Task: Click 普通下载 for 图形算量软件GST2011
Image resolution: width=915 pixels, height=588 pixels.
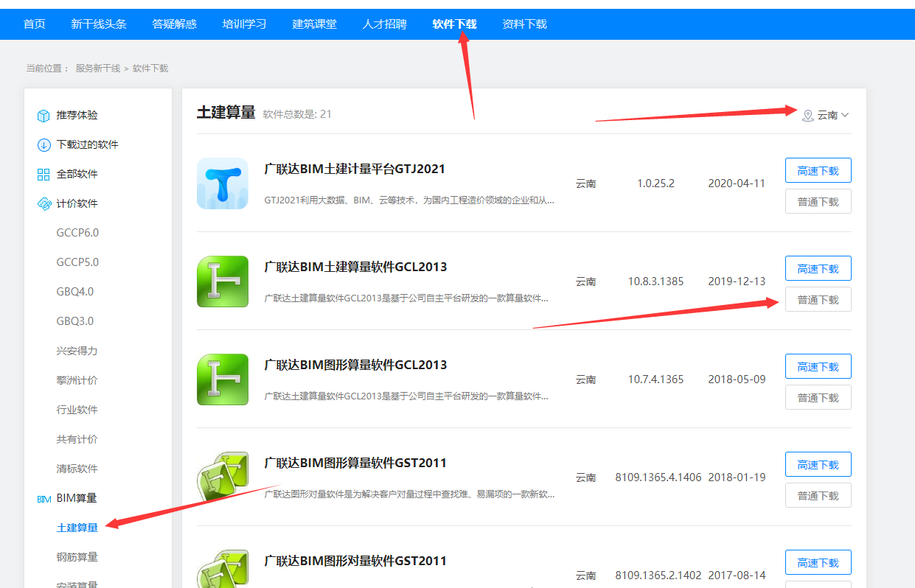Action: click(x=818, y=495)
